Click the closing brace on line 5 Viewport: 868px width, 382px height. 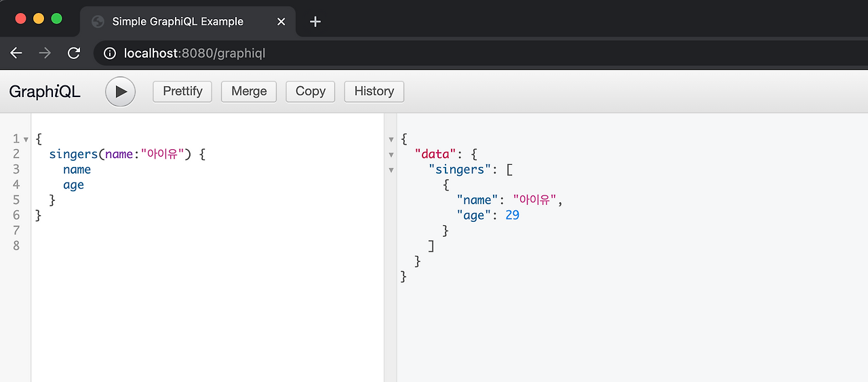[52, 200]
